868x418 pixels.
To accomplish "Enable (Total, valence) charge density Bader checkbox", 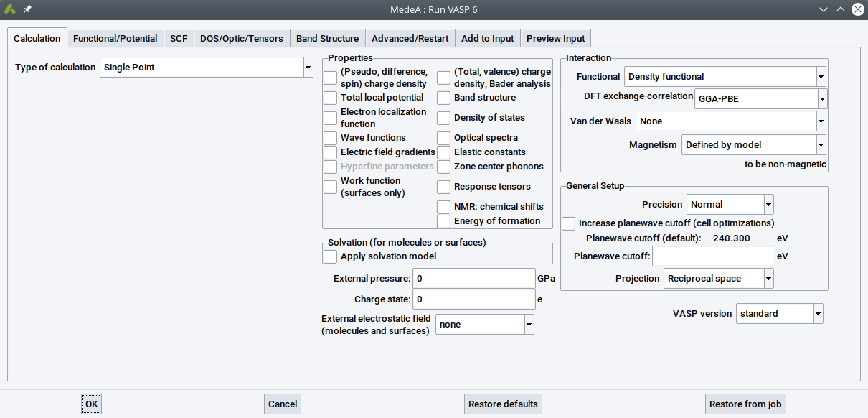I will click(x=444, y=78).
